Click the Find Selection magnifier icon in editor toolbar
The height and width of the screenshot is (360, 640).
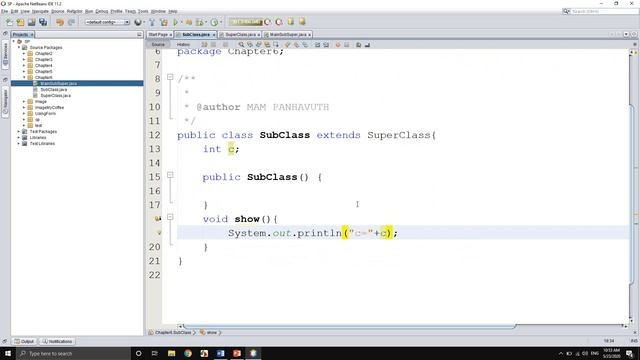point(241,44)
